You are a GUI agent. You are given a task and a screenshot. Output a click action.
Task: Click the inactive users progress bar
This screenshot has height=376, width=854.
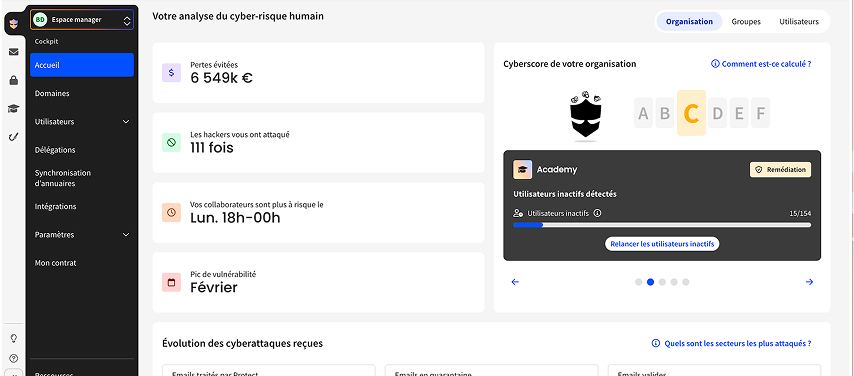click(662, 225)
